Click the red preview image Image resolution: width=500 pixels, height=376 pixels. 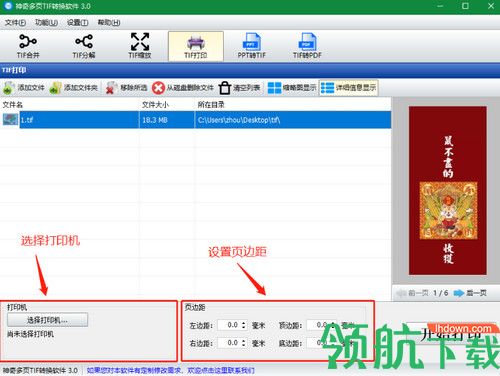(448, 191)
